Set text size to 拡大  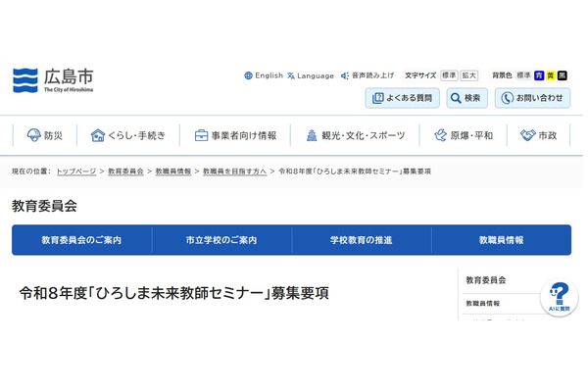[468, 75]
